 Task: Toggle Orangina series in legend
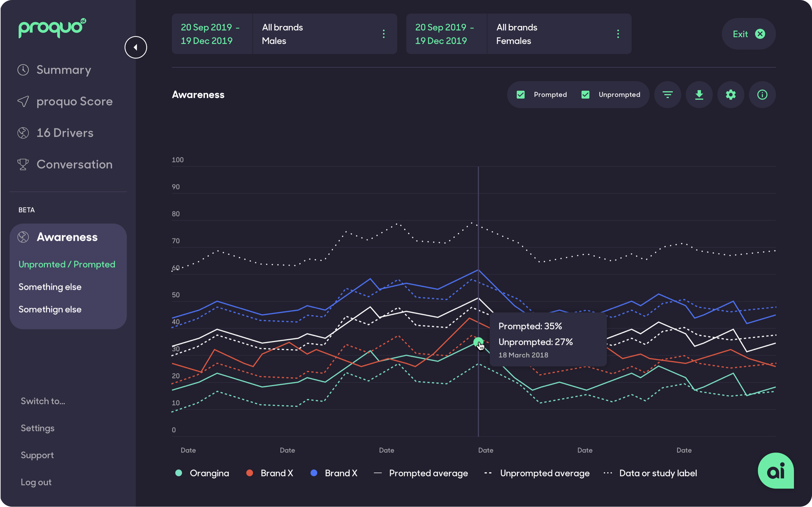[x=202, y=473]
